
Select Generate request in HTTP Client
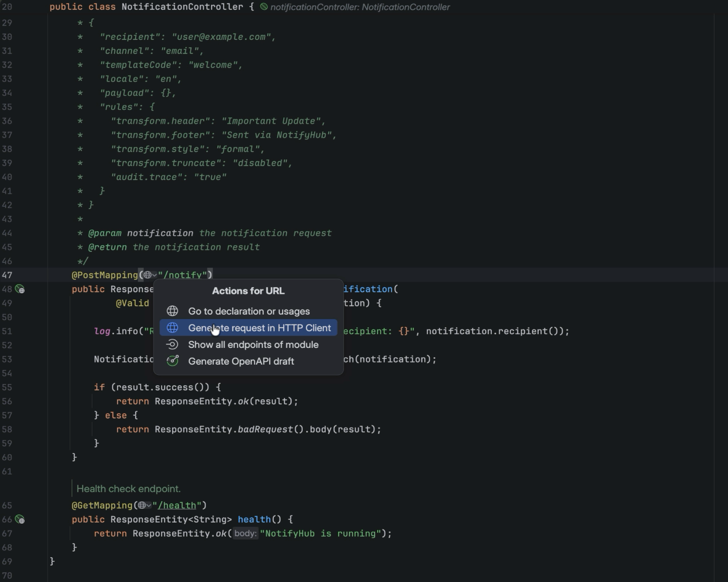(x=248, y=328)
